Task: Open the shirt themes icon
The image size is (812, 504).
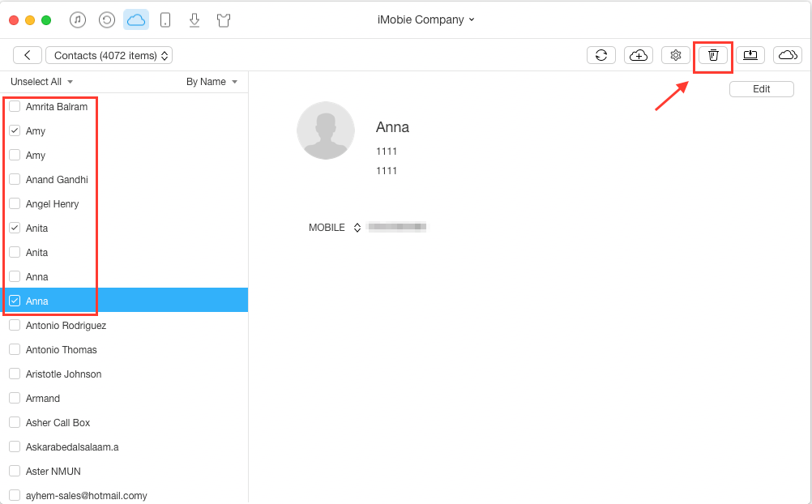Action: [x=224, y=20]
